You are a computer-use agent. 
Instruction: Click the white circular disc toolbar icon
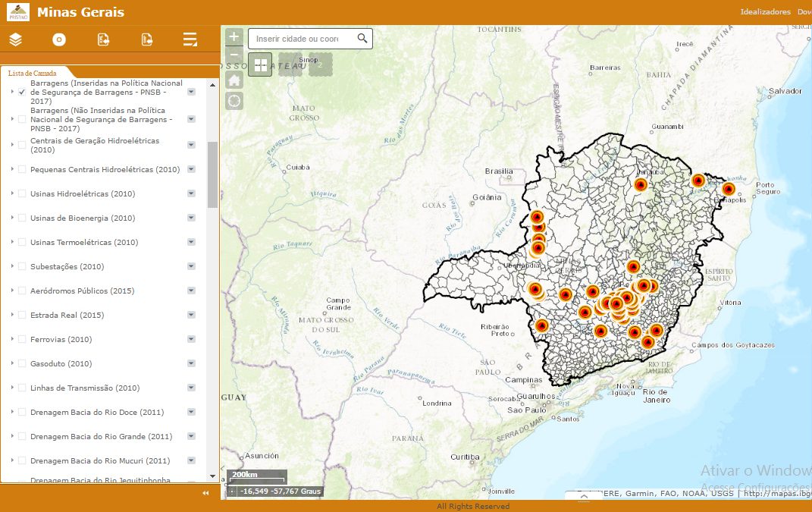point(59,39)
